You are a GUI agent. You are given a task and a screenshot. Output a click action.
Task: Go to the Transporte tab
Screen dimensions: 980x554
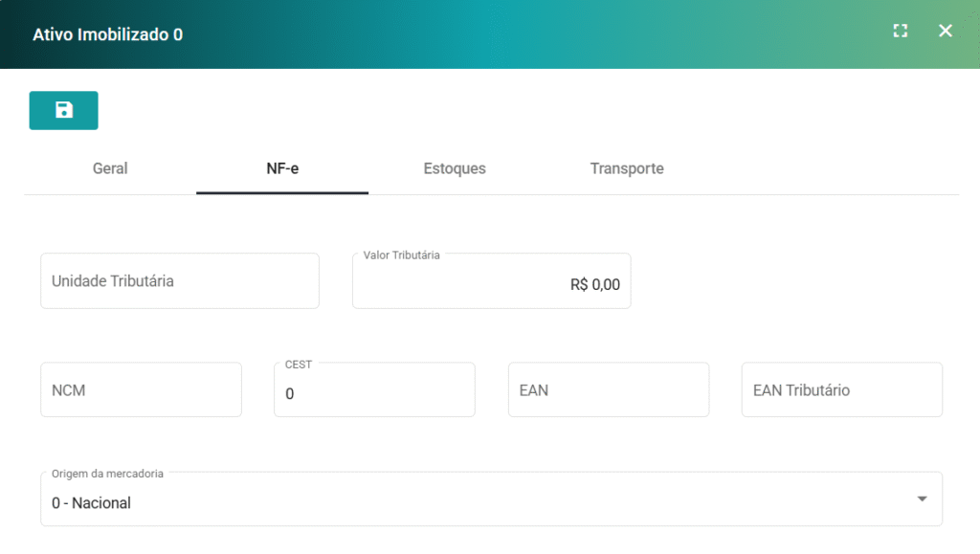[x=627, y=168]
